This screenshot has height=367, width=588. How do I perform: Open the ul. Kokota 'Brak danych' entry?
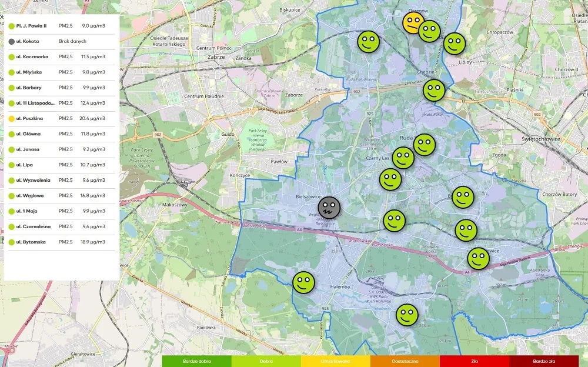click(x=59, y=41)
